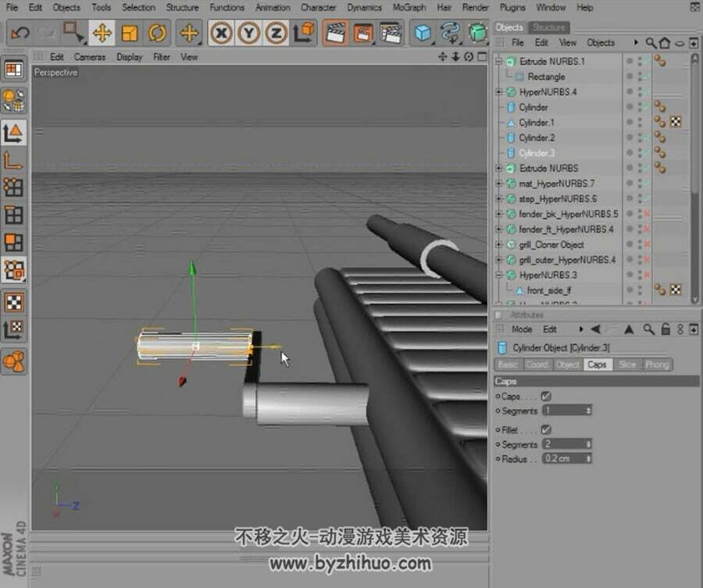Toggle viewport maximize icon

(x=483, y=56)
